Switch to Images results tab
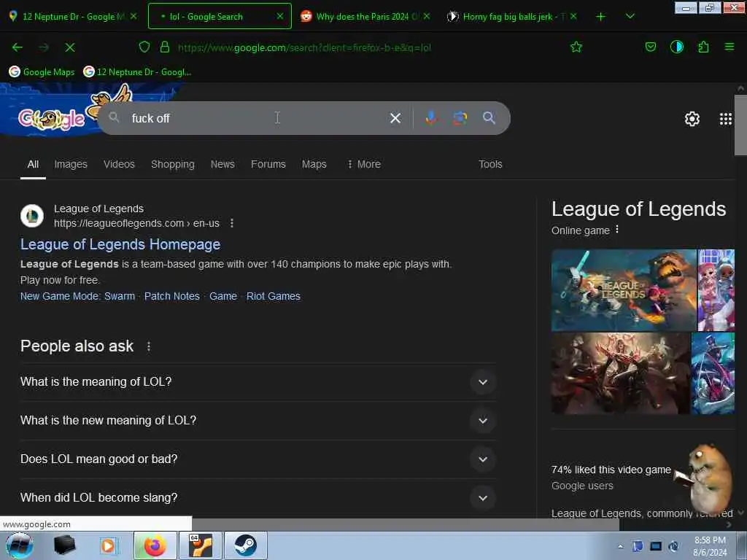 click(x=71, y=164)
